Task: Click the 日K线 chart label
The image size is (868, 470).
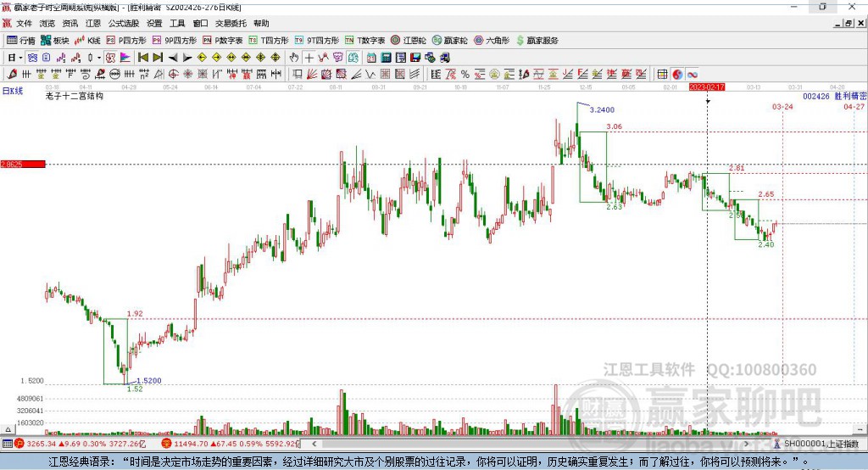Action: (13, 91)
